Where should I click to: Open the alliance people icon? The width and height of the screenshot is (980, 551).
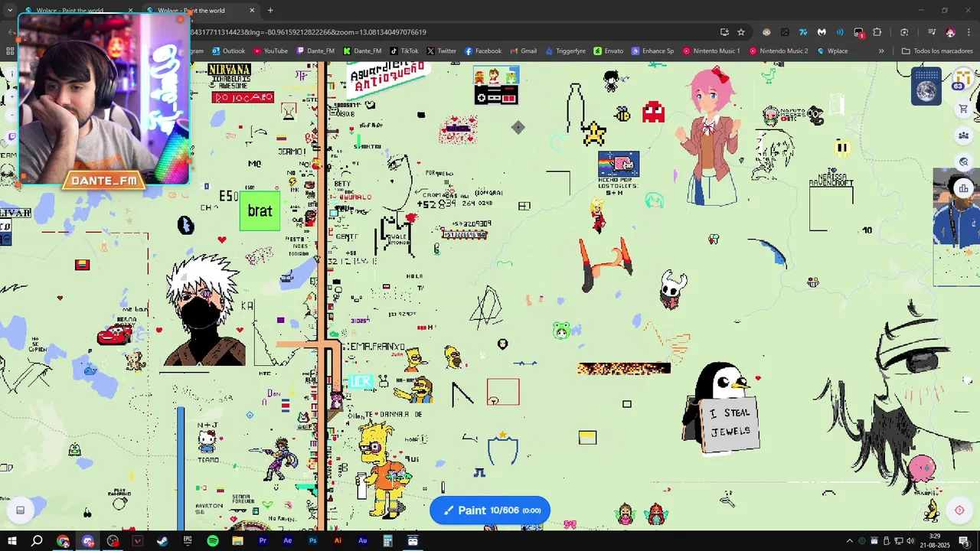(964, 135)
